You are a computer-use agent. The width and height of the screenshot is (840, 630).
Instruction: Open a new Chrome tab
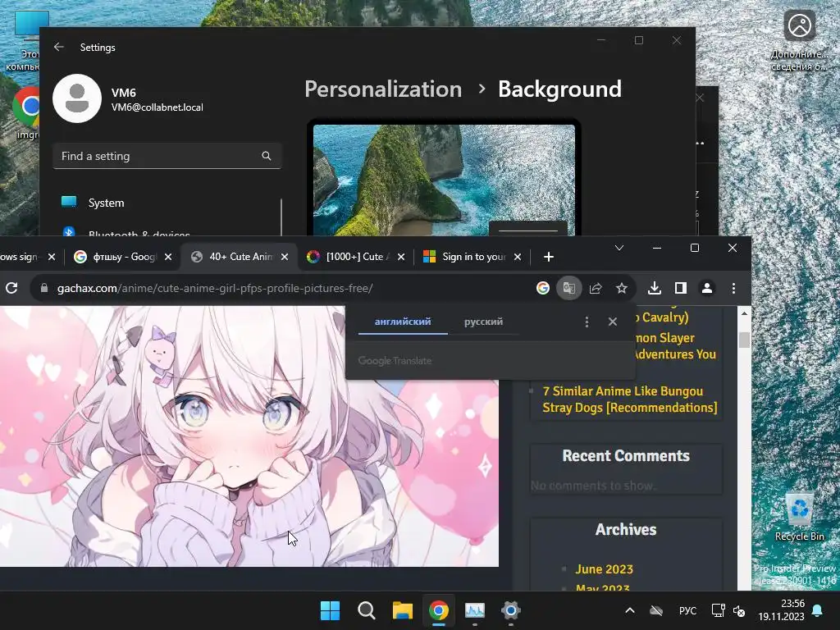[x=549, y=257]
